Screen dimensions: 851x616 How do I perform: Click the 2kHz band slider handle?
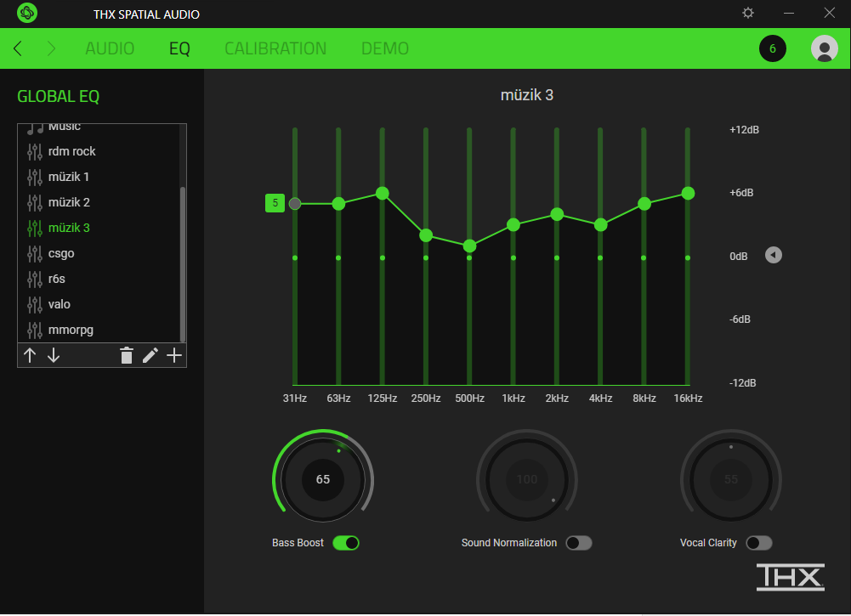pyautogui.click(x=557, y=214)
